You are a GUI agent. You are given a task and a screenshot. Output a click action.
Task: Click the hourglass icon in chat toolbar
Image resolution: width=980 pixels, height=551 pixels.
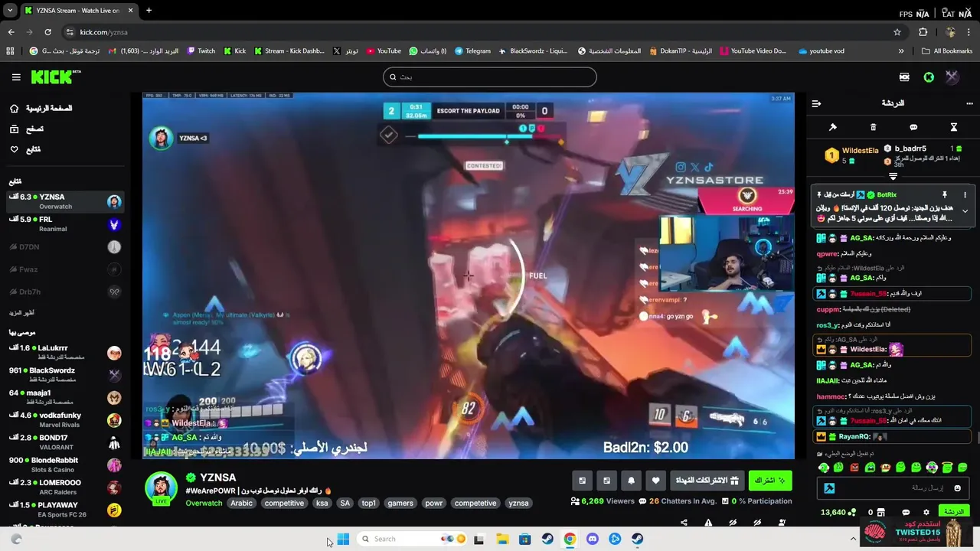point(954,127)
